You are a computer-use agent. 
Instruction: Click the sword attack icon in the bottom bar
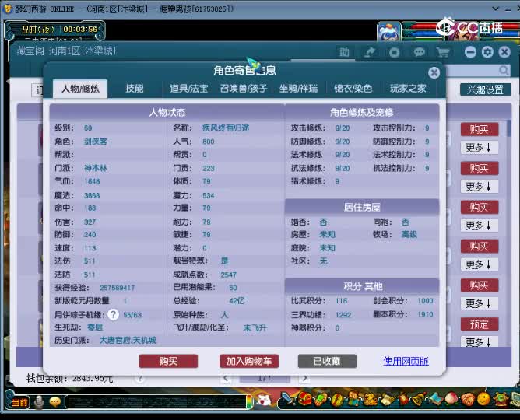(x=287, y=399)
